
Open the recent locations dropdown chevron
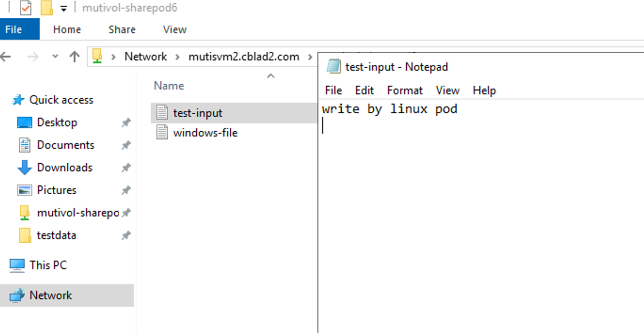[55, 56]
